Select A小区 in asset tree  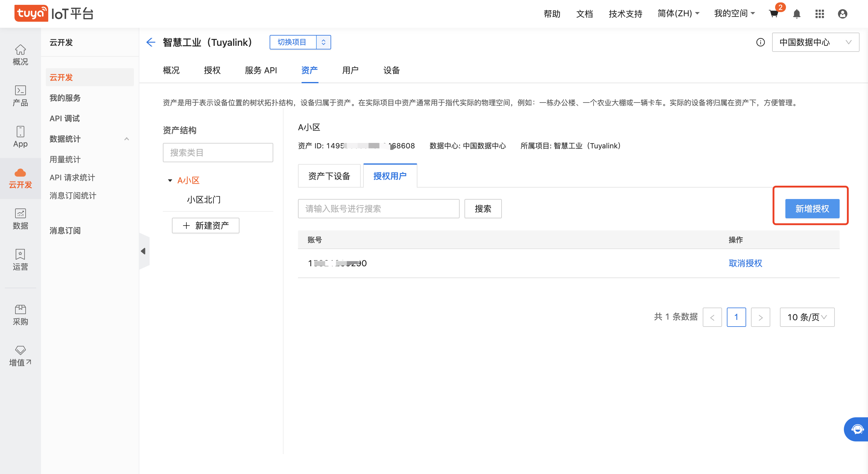(188, 181)
